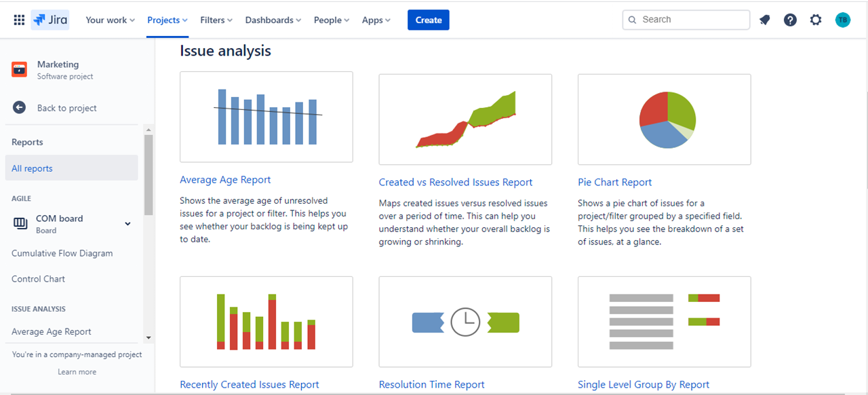Open the Created vs Resolved Issues Report
868x395 pixels.
(456, 182)
